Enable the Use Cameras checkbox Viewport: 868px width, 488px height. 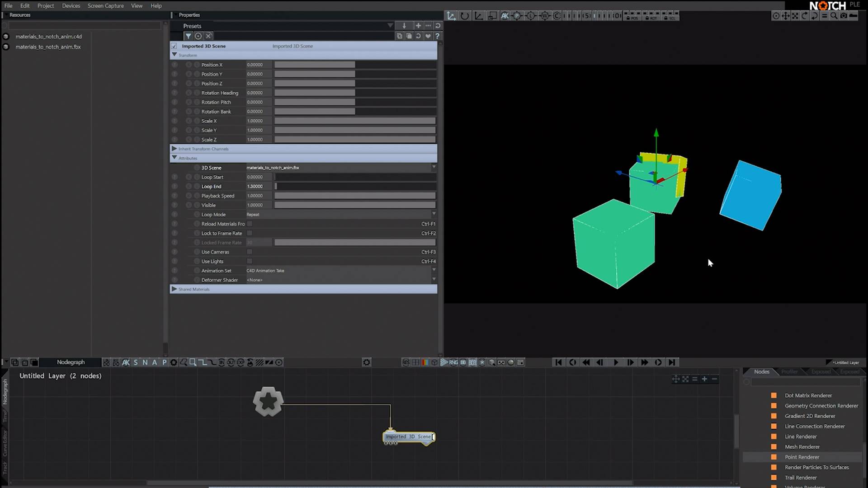(250, 252)
